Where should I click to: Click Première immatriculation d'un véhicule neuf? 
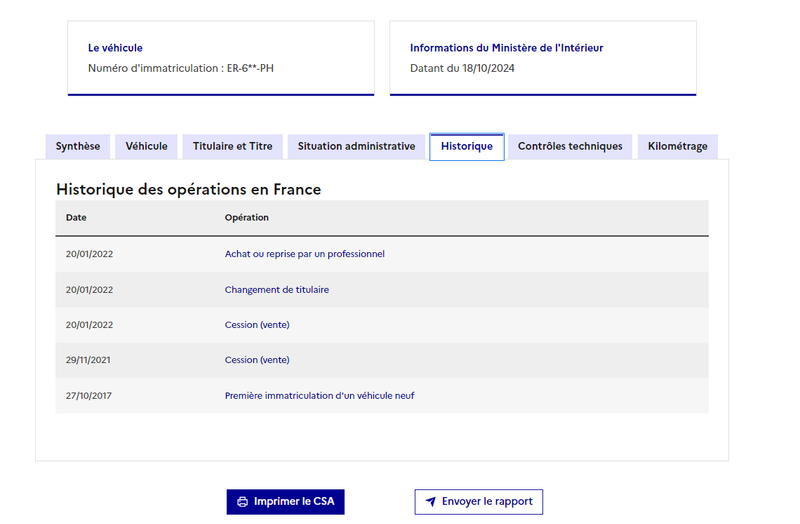click(319, 396)
